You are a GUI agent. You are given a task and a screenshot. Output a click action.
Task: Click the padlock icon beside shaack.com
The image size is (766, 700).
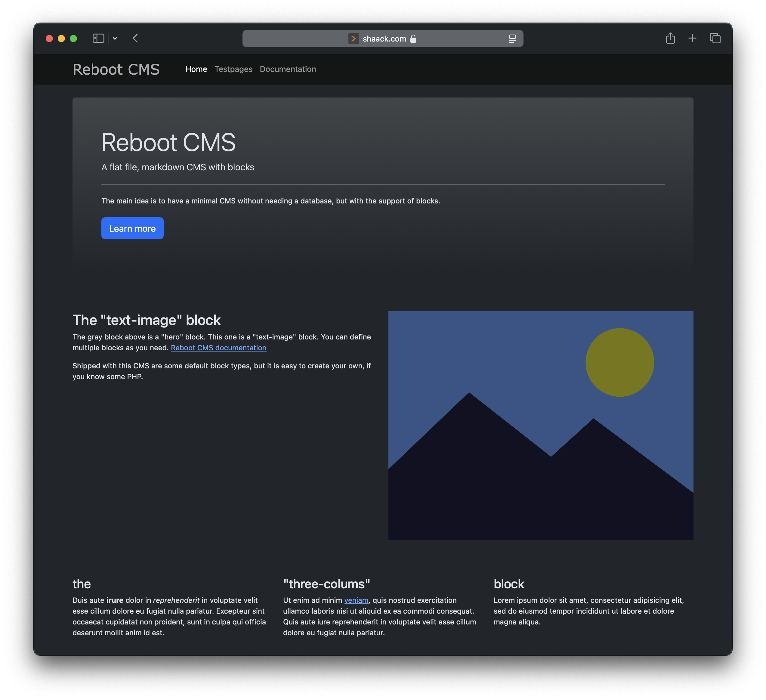[413, 39]
